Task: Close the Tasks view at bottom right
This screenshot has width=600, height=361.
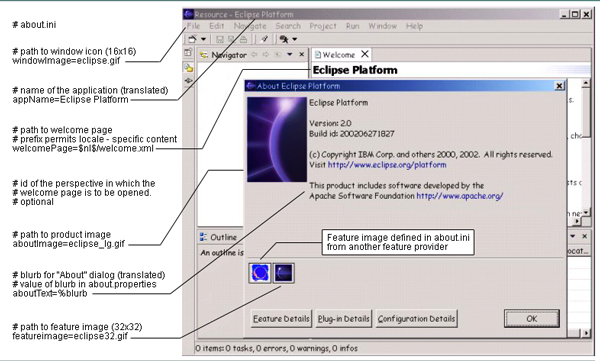Action: point(584,236)
